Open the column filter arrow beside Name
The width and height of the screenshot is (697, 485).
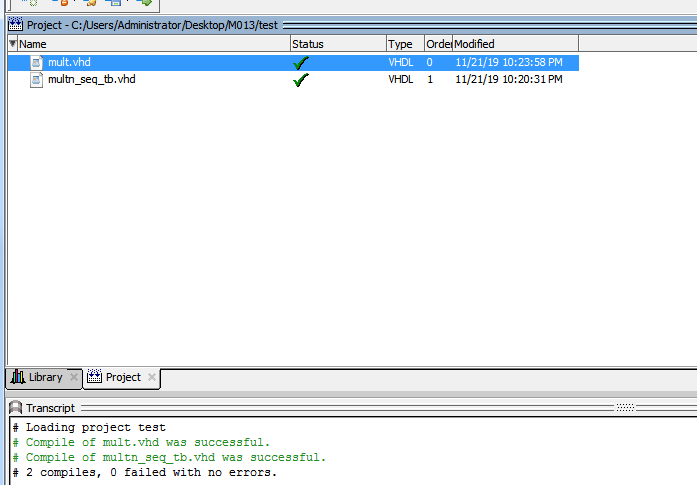12,44
